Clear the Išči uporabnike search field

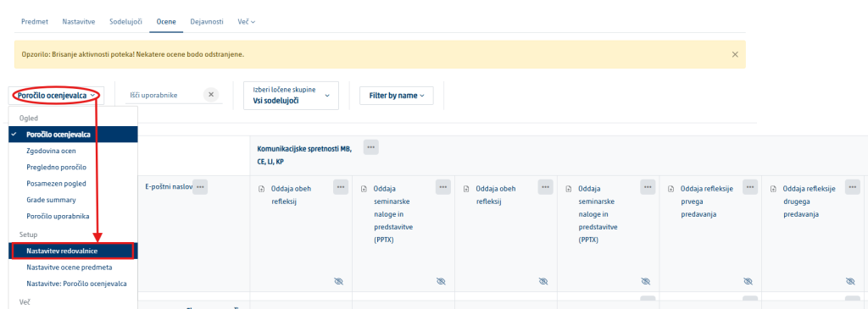(x=211, y=95)
